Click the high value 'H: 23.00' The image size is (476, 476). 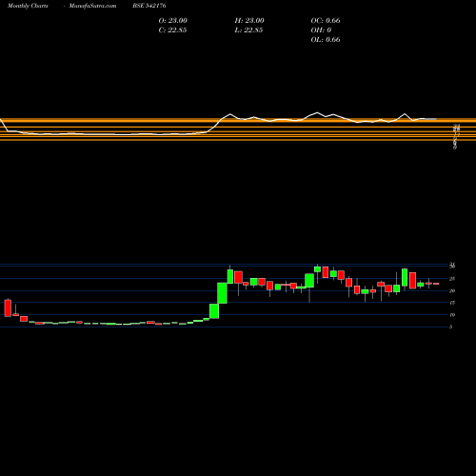(x=249, y=21)
